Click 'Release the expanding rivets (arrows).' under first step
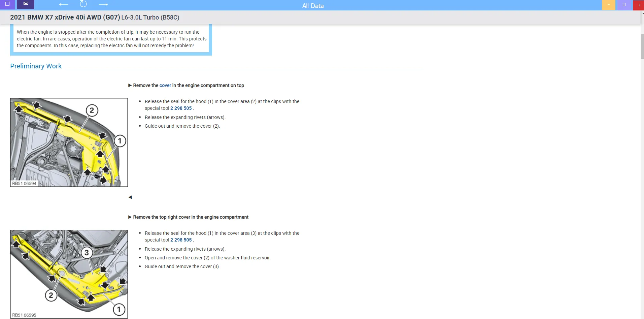This screenshot has width=644, height=319. [185, 117]
